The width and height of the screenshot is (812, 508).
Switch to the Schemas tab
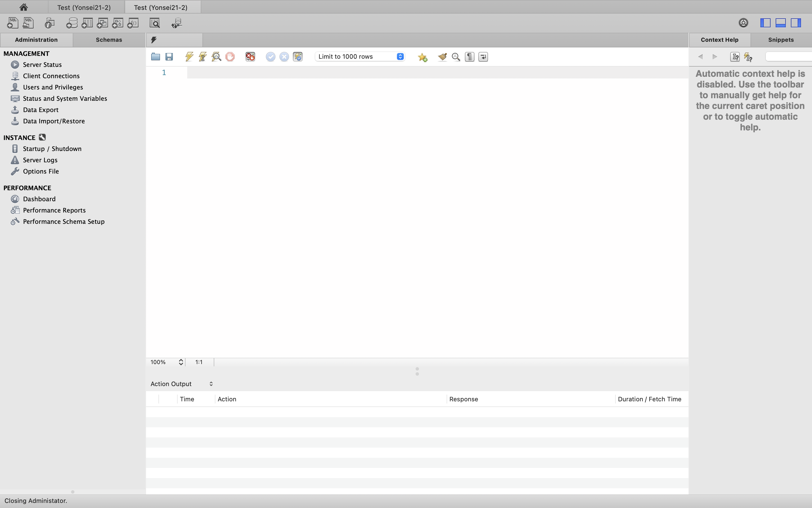(109, 40)
